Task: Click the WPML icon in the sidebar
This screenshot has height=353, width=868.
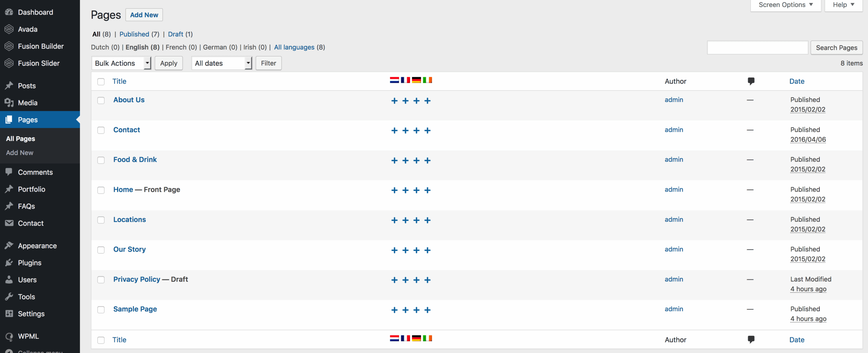Action: (x=9, y=336)
